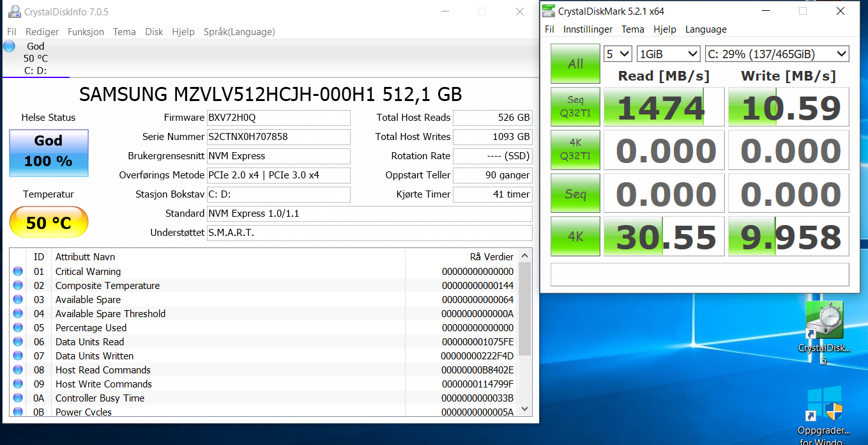The image size is (868, 445).
Task: Click the 4K read result 30.55
Action: tap(664, 236)
